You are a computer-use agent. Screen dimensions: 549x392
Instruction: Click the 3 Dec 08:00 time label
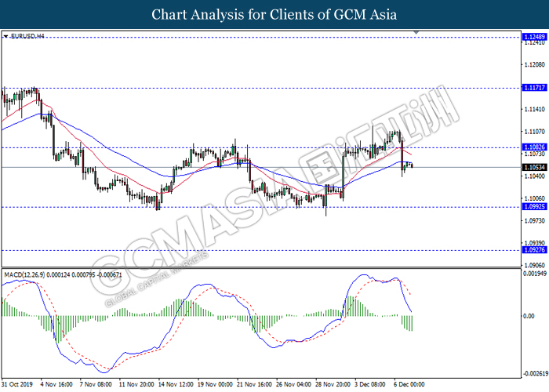click(x=369, y=384)
